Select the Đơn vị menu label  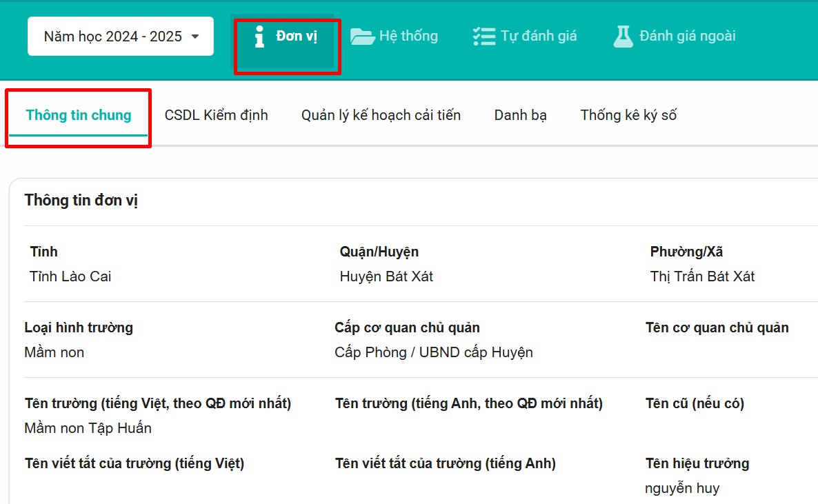point(297,36)
